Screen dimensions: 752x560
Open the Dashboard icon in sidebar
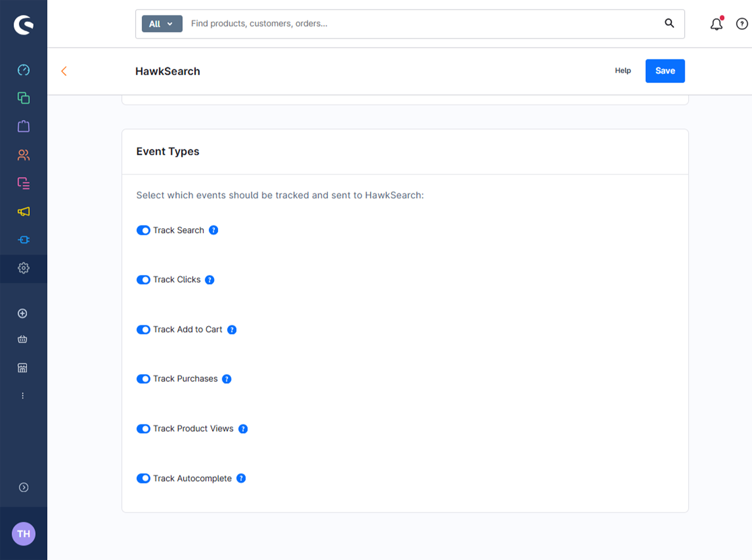point(23,70)
